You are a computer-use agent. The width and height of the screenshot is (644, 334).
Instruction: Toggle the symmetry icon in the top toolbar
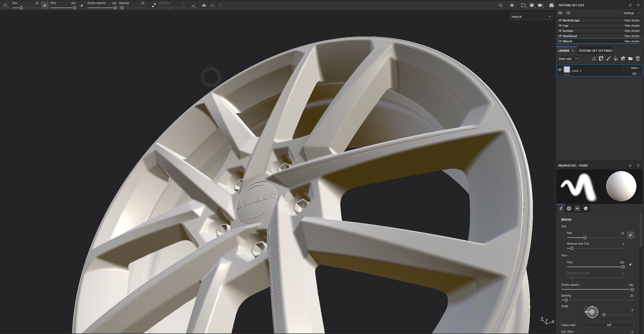point(204,5)
